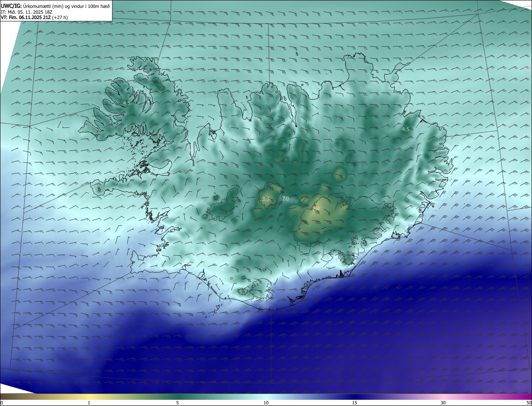The height and width of the screenshot is (406, 532).
Task: Pick the navy blue color at the 15 mm mark
Action: point(355,396)
